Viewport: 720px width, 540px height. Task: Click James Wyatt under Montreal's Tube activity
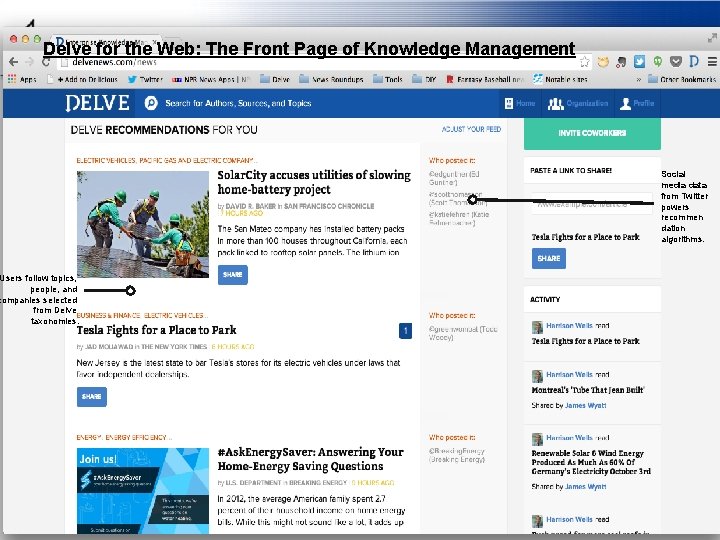click(x=585, y=405)
